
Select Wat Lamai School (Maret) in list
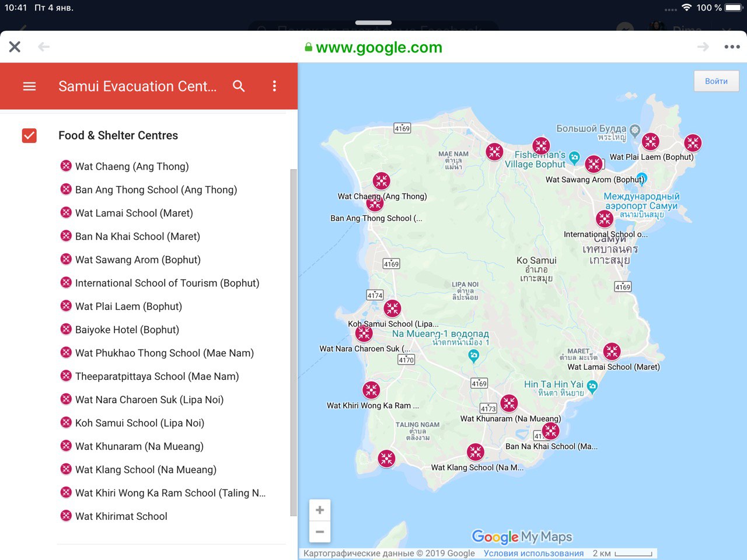tap(134, 213)
